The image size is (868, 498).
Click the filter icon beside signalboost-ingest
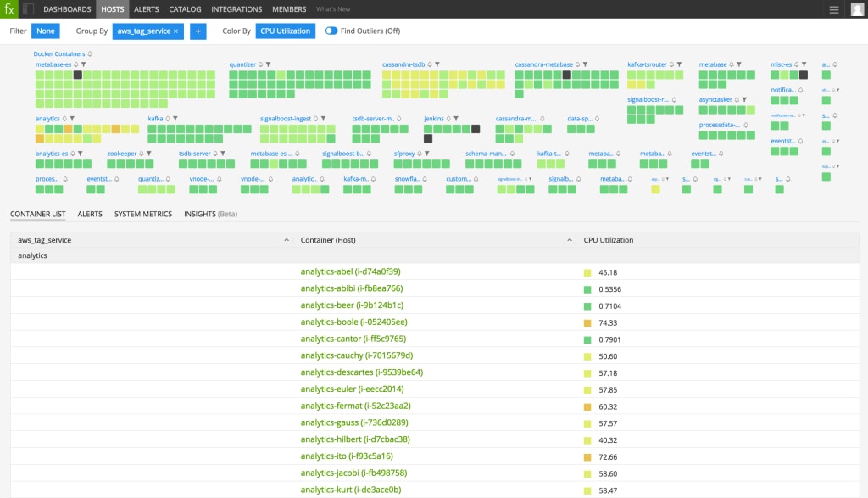323,119
